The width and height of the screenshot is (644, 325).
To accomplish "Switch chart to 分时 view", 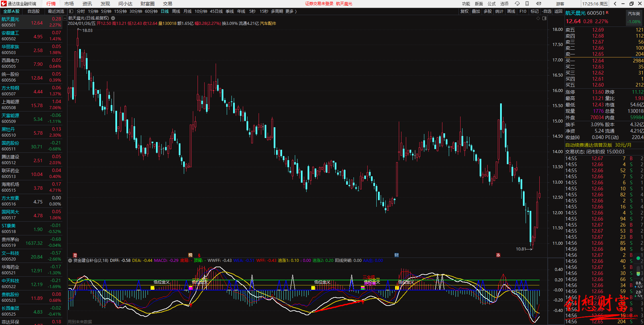I will 81,11.
